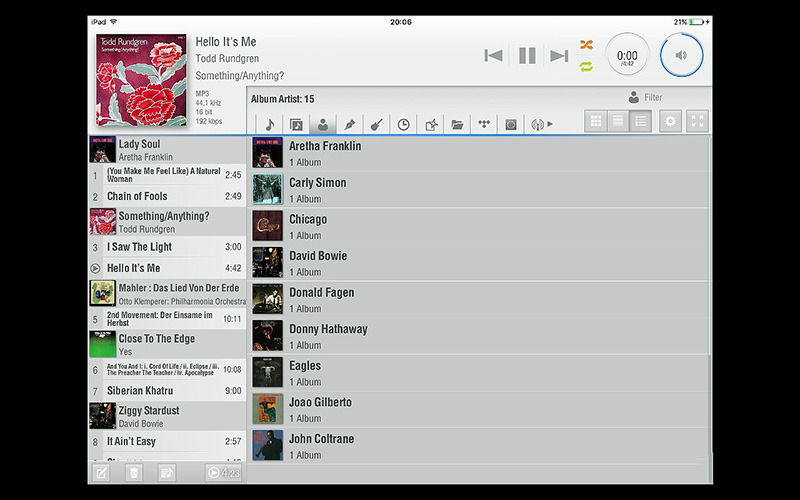Edit the play queue with pencil button
This screenshot has height=500, width=800.
pos(101,473)
